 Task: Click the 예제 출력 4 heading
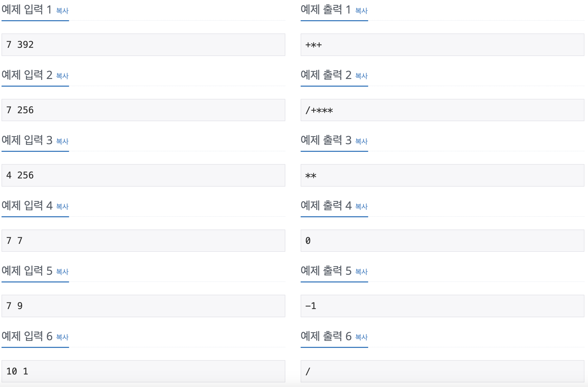click(326, 206)
